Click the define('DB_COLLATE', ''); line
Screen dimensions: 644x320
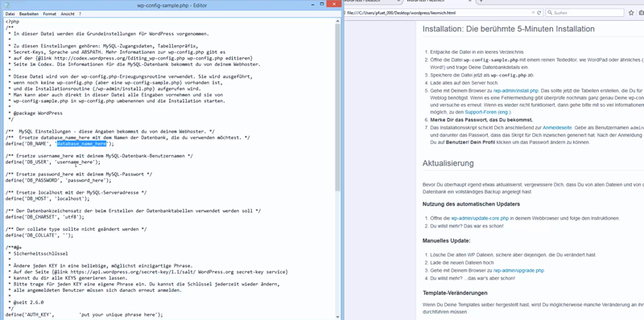39,236
